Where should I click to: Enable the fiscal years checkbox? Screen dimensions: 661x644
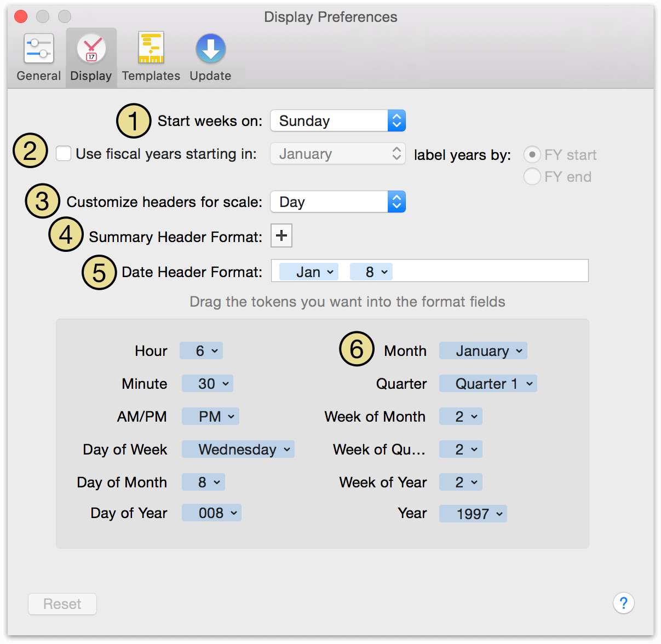(64, 153)
